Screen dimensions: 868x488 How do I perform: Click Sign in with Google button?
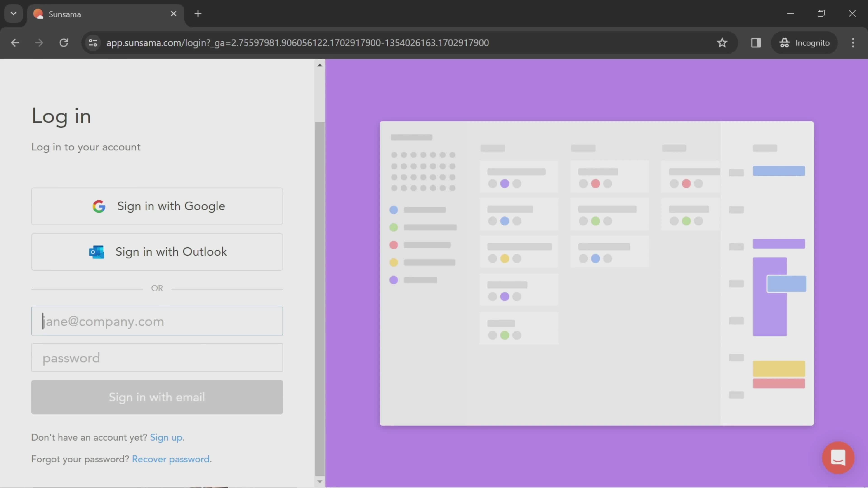(157, 206)
